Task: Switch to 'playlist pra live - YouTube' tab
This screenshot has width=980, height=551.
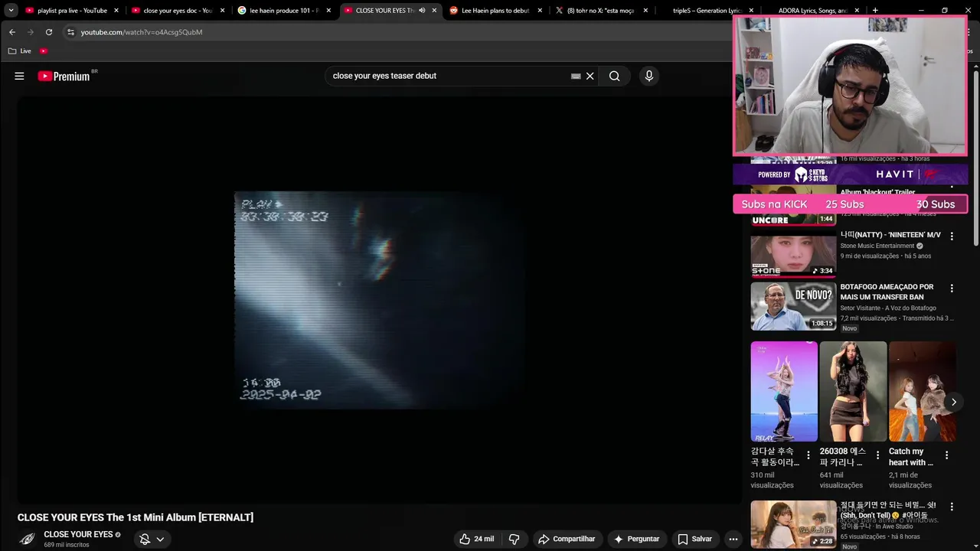Action: (72, 11)
